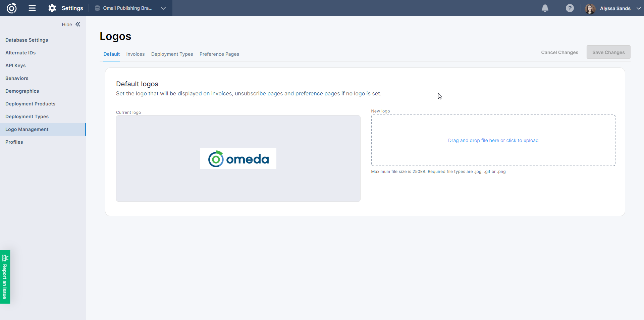
Task: Open the Preference Pages tab
Action: (x=219, y=54)
